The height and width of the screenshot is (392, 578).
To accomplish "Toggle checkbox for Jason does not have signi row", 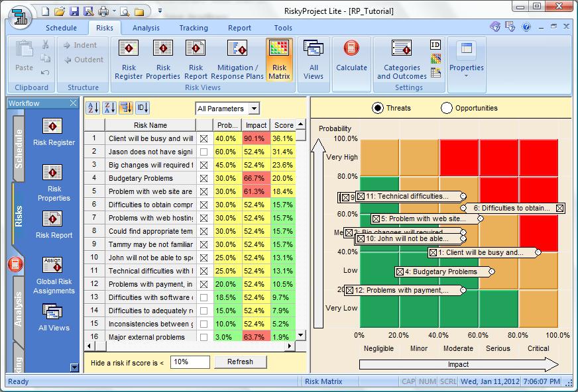I will point(204,152).
